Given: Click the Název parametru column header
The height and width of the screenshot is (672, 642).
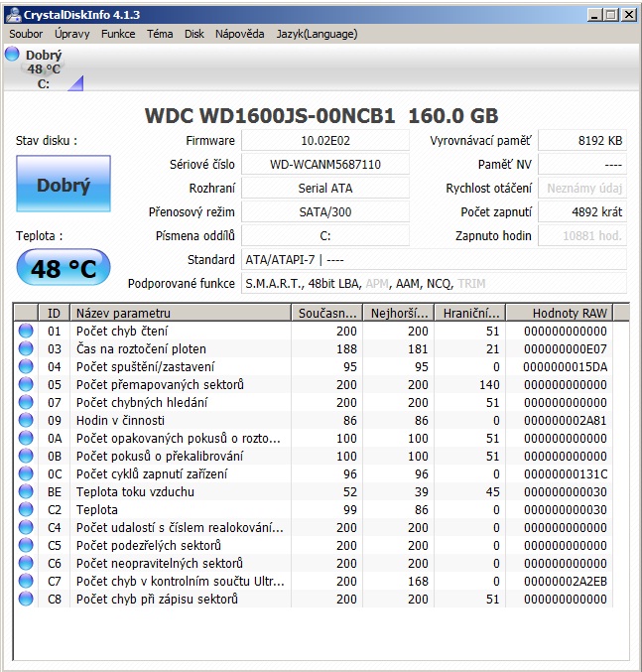Looking at the screenshot, I should (x=181, y=313).
